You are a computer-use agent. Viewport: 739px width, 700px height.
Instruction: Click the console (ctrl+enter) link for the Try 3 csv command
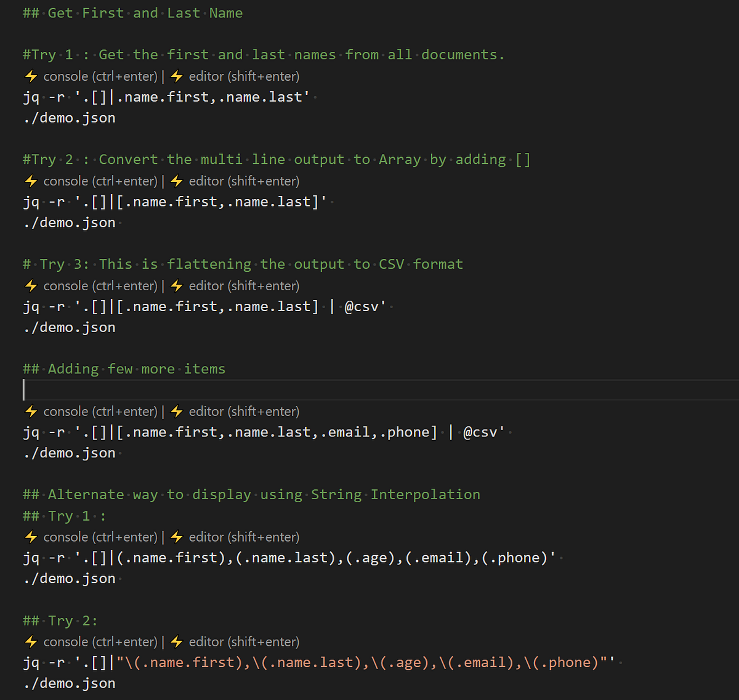pos(100,286)
